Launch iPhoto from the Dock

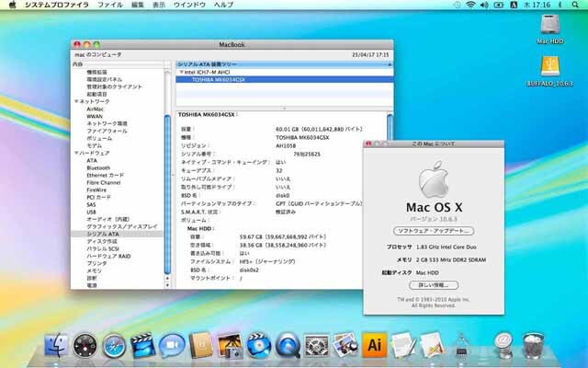(230, 345)
